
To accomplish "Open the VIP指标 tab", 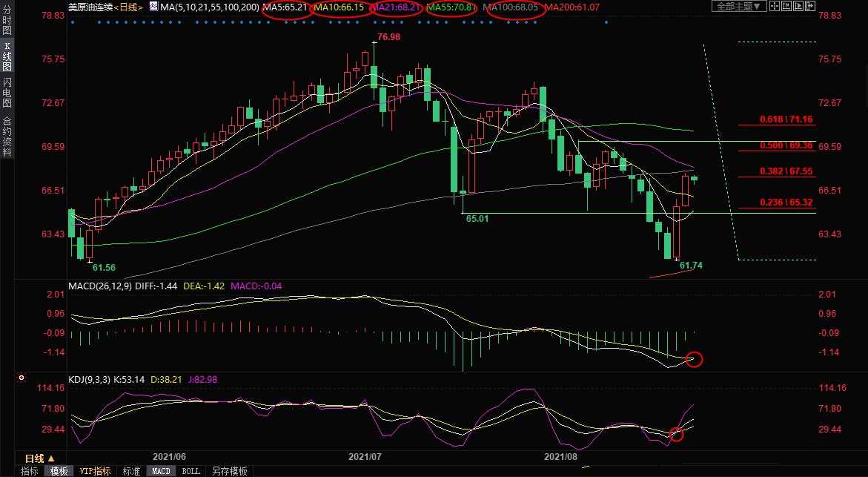I will point(95,471).
